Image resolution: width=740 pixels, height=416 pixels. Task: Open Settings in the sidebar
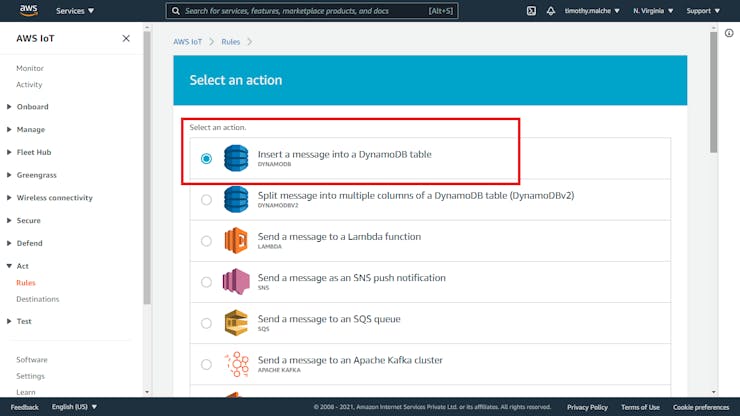[x=30, y=376]
